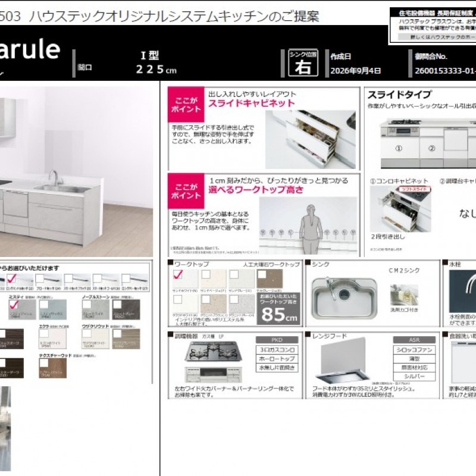The height and width of the screenshot is (476, 476).
Task: Click the 85cm worktop height box
Action: pyautogui.click(x=278, y=308)
